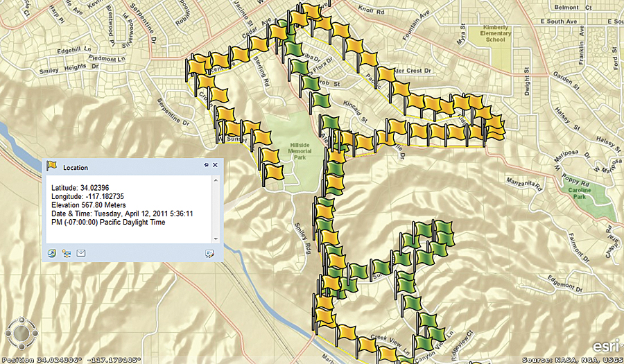
Task: Click the tree-structure icon in Location popup footer
Action: [x=67, y=253]
